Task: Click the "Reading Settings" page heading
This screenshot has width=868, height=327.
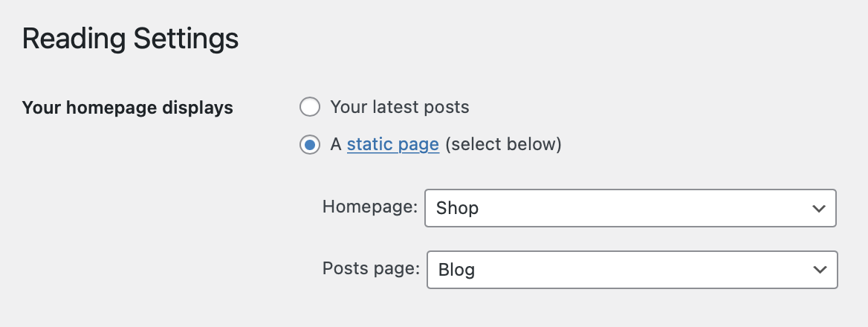Action: (x=130, y=39)
